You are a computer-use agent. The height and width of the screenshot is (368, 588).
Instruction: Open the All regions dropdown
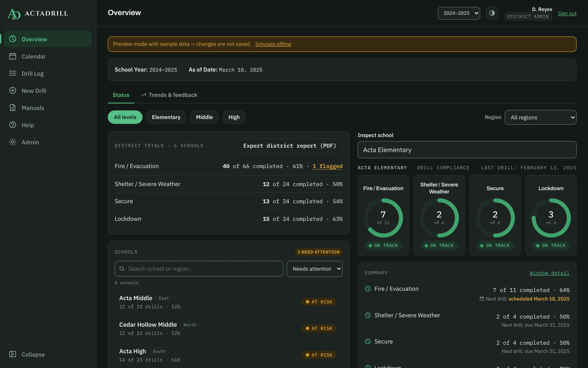(540, 117)
